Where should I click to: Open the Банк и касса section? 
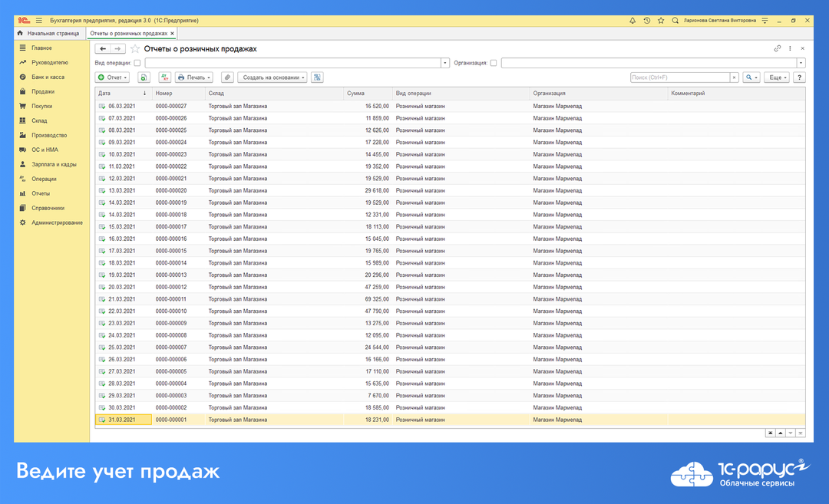point(48,77)
